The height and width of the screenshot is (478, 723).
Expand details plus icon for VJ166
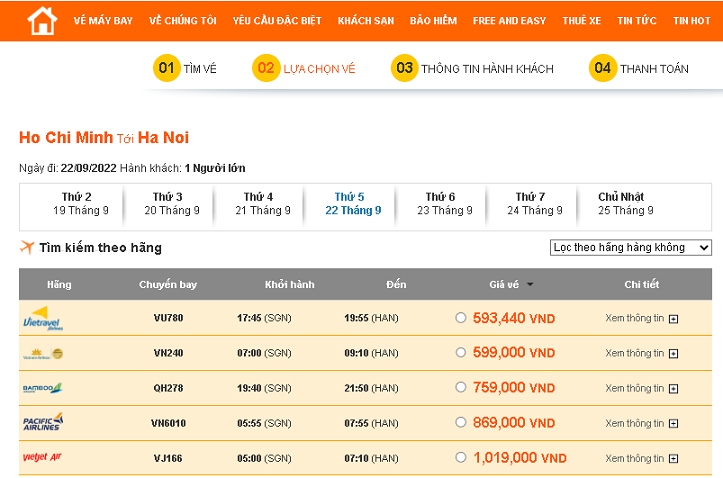(674, 458)
